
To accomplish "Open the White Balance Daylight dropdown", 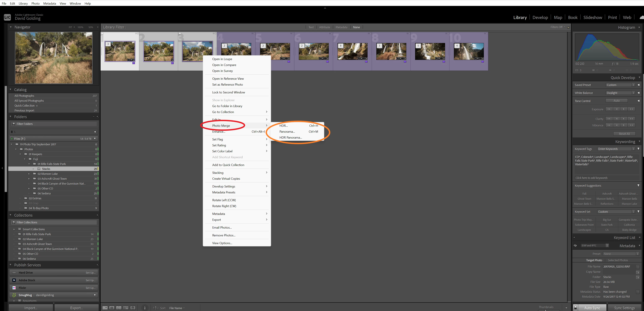I will point(620,93).
